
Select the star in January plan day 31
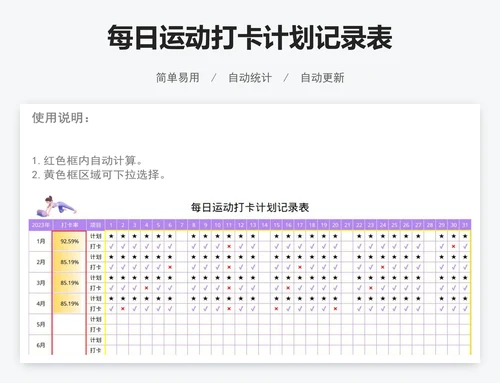coord(465,236)
